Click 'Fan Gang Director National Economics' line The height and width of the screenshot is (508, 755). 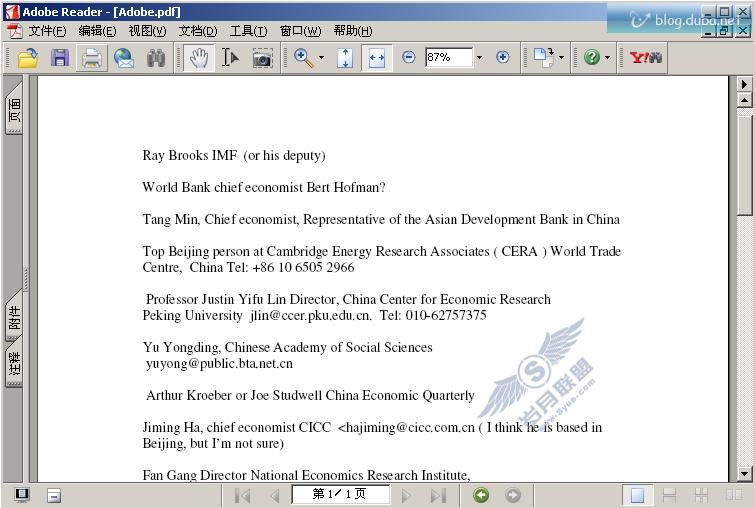coord(306,475)
